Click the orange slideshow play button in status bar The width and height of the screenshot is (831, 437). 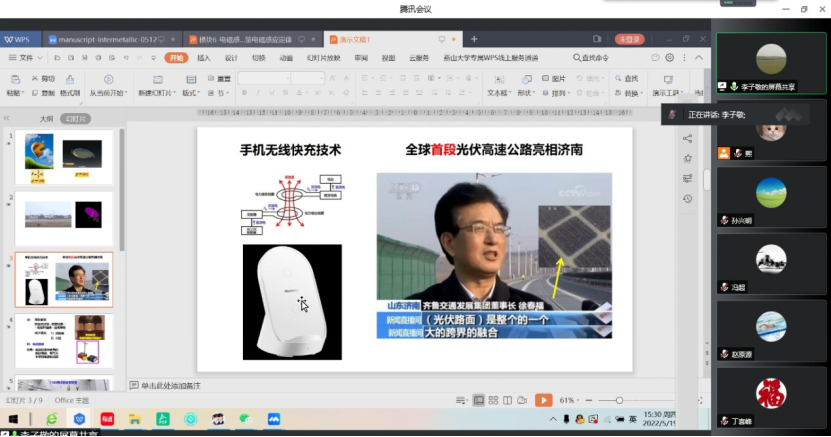(543, 400)
